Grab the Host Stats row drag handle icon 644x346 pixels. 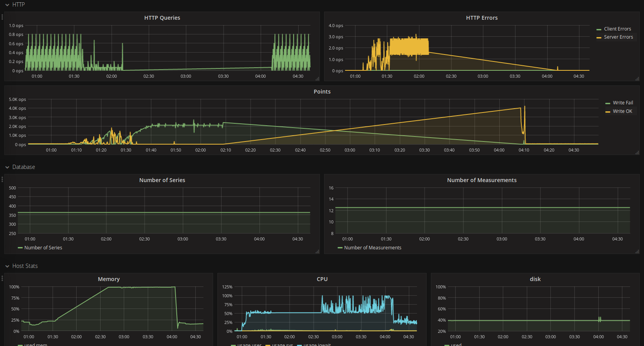click(2, 278)
